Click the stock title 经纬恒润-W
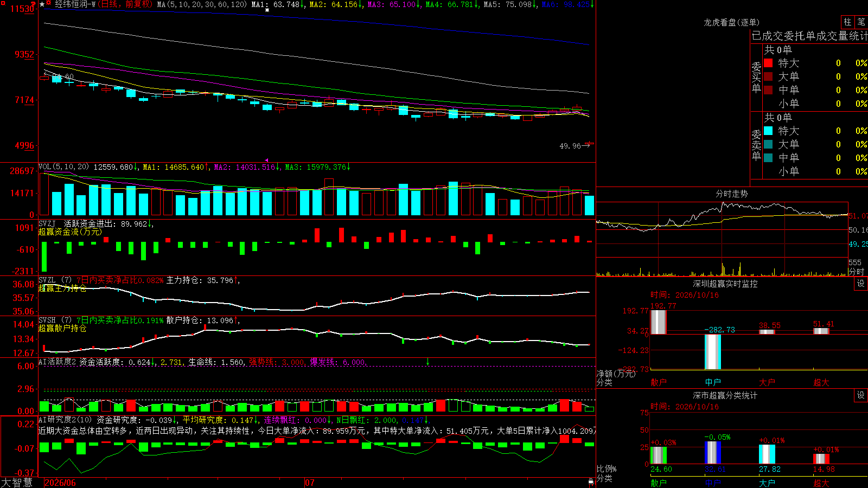The image size is (868, 488). (x=75, y=4)
